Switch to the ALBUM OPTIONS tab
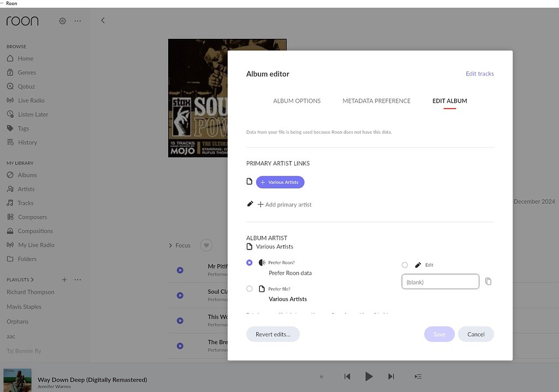Viewport: 559px width, 392px height. (x=296, y=101)
